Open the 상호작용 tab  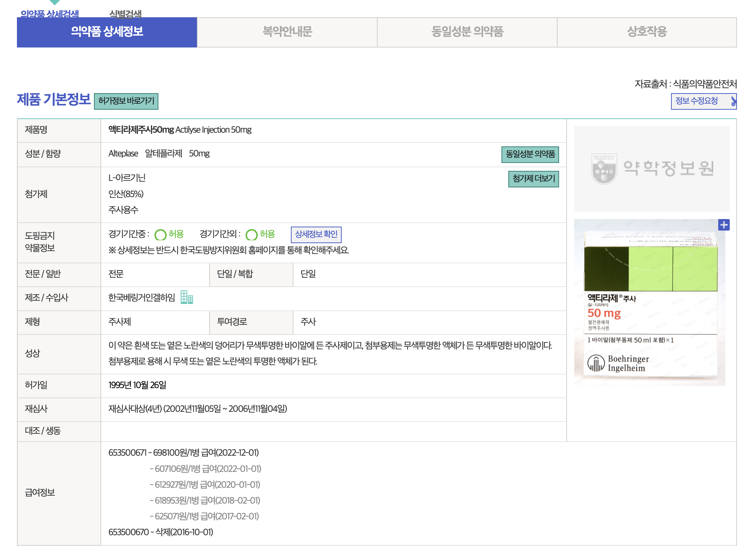coord(647,32)
